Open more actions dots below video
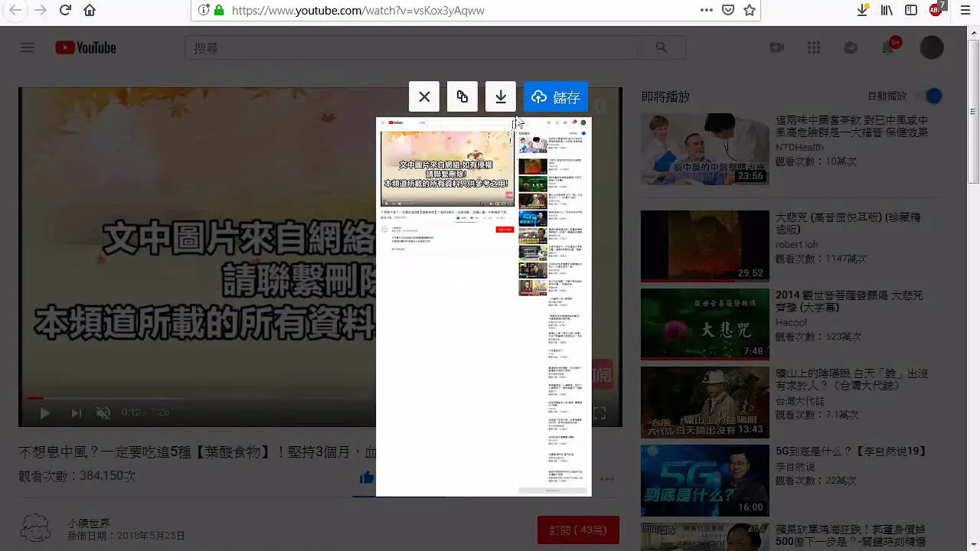The image size is (980, 551). click(607, 479)
